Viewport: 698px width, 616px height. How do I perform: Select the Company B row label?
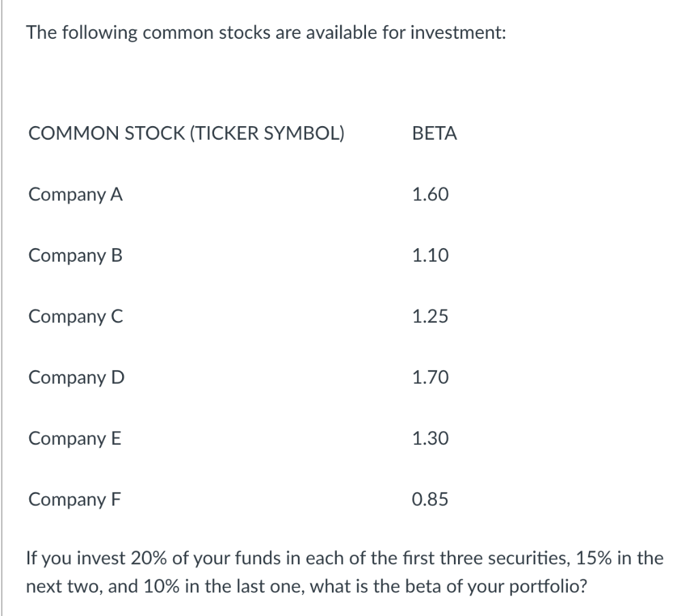(76, 256)
